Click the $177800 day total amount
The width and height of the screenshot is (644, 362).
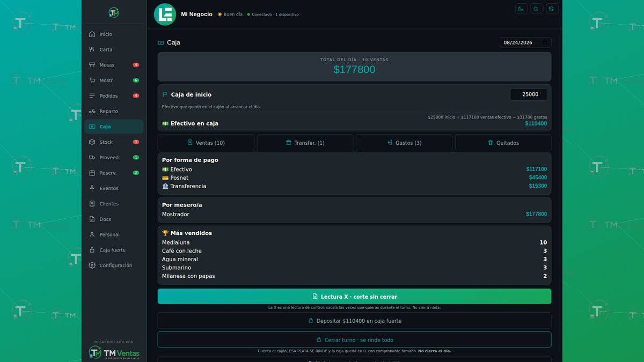pos(354,70)
